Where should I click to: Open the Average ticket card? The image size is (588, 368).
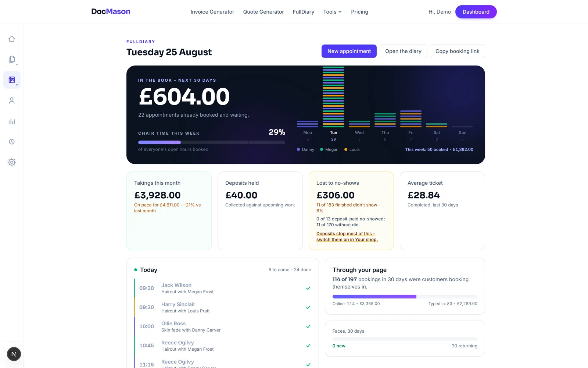442,211
